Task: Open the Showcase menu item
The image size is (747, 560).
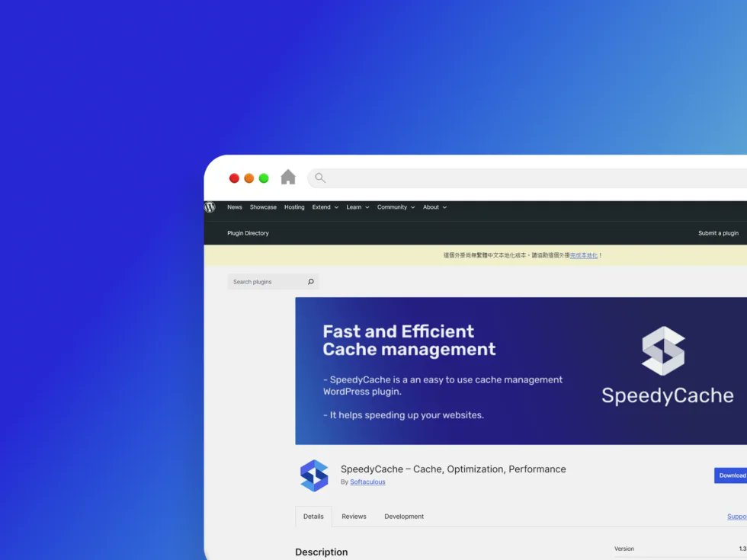Action: click(x=263, y=207)
